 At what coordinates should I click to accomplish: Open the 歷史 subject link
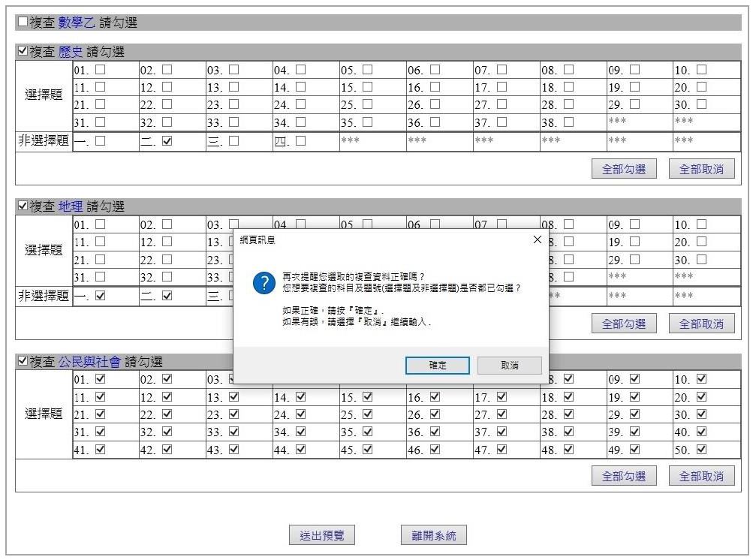click(x=71, y=52)
